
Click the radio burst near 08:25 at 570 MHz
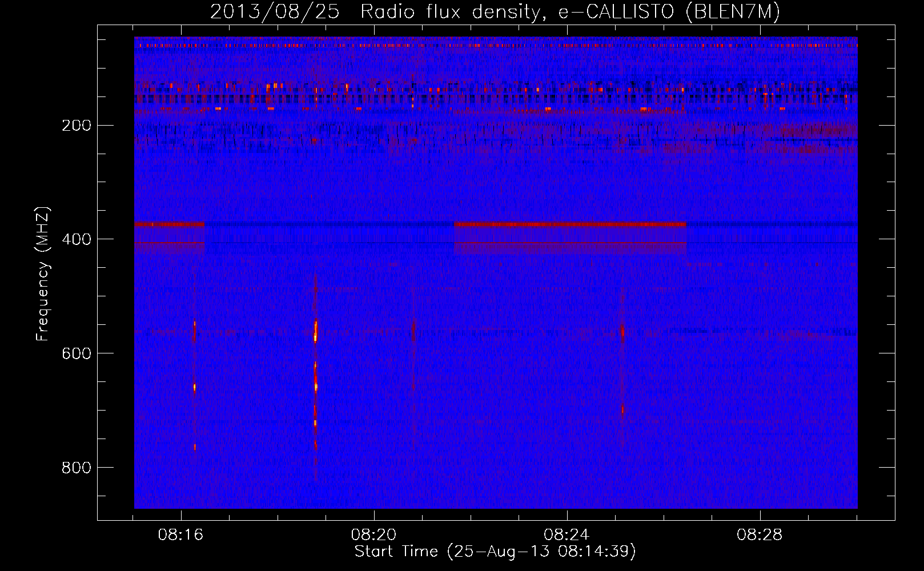[622, 332]
